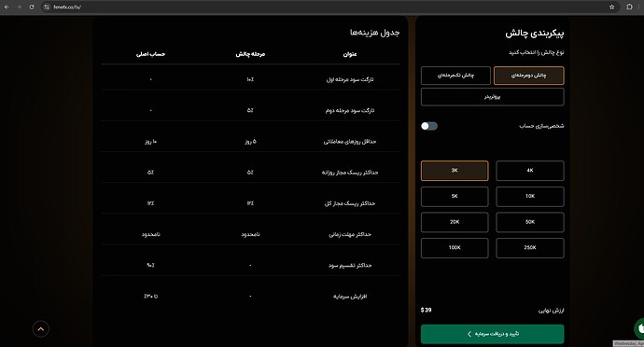Choose the 50K account size

click(x=530, y=222)
